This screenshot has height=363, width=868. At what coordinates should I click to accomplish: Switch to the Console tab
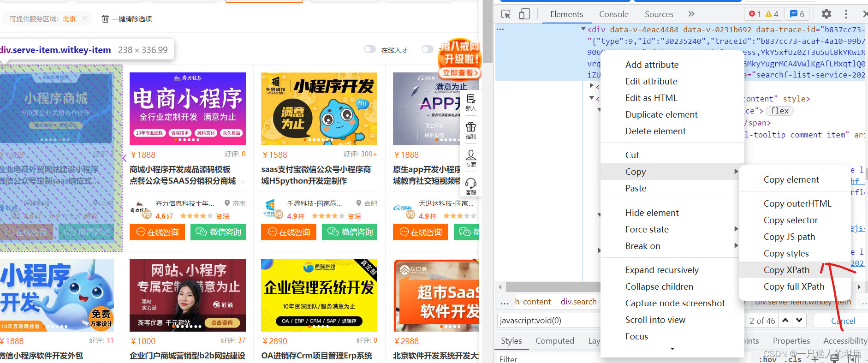pos(613,14)
